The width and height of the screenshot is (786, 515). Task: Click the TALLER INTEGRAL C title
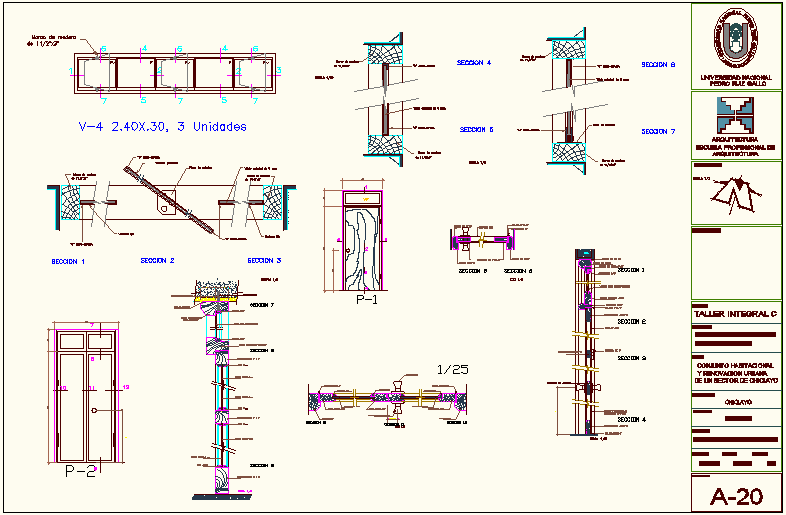click(x=735, y=314)
